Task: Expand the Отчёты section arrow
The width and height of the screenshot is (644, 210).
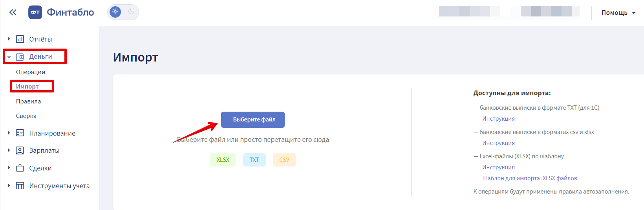Action: [9, 39]
